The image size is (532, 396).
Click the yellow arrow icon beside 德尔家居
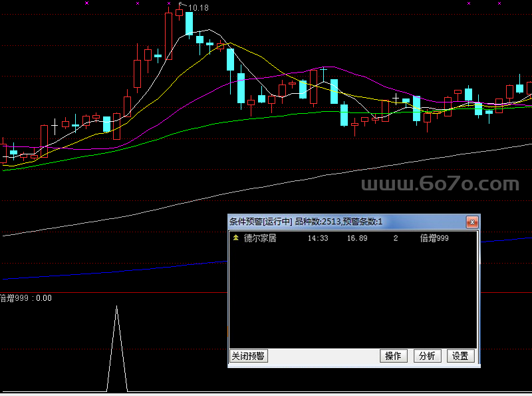coord(235,238)
